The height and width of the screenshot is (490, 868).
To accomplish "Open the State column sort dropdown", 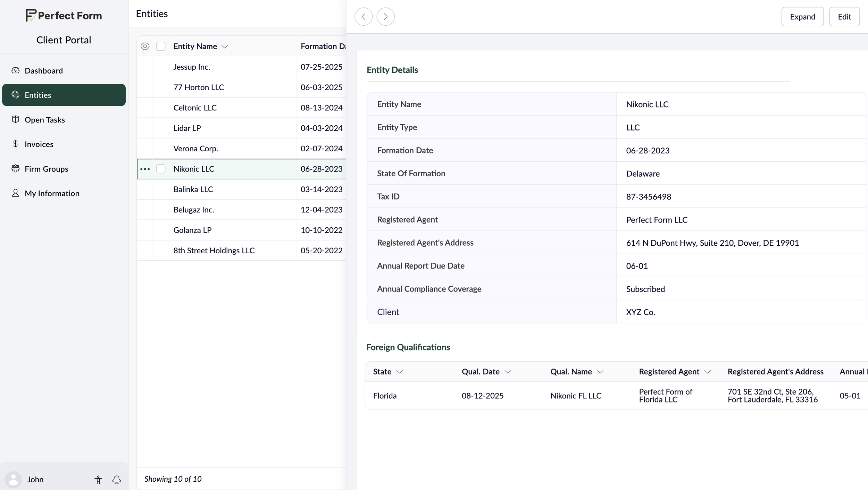I will [400, 372].
